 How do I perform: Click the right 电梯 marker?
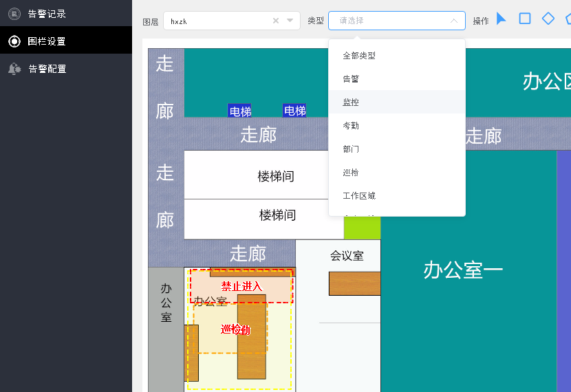tap(294, 110)
